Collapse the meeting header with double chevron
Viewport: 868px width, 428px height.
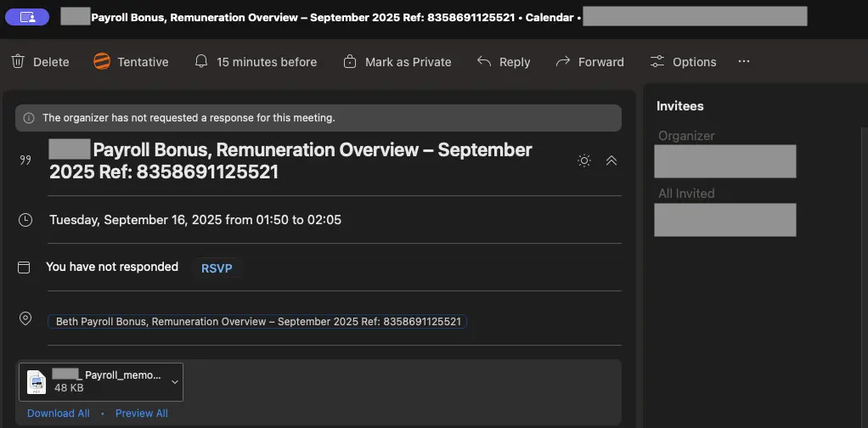pos(611,160)
